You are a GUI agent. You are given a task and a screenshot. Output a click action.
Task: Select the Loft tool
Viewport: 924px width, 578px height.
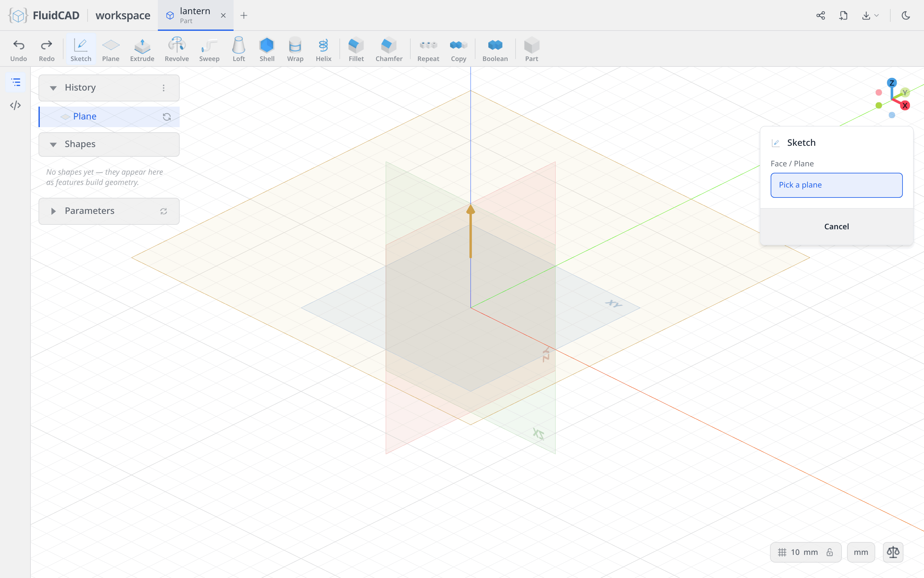click(x=239, y=50)
